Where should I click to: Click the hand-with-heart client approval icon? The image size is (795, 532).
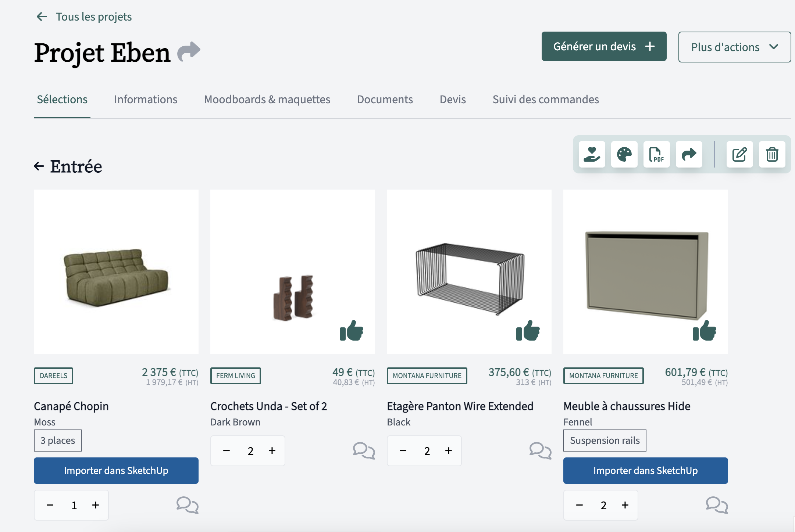(592, 155)
